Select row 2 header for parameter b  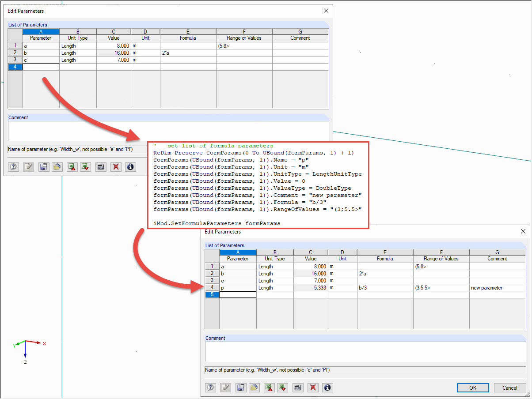15,53
